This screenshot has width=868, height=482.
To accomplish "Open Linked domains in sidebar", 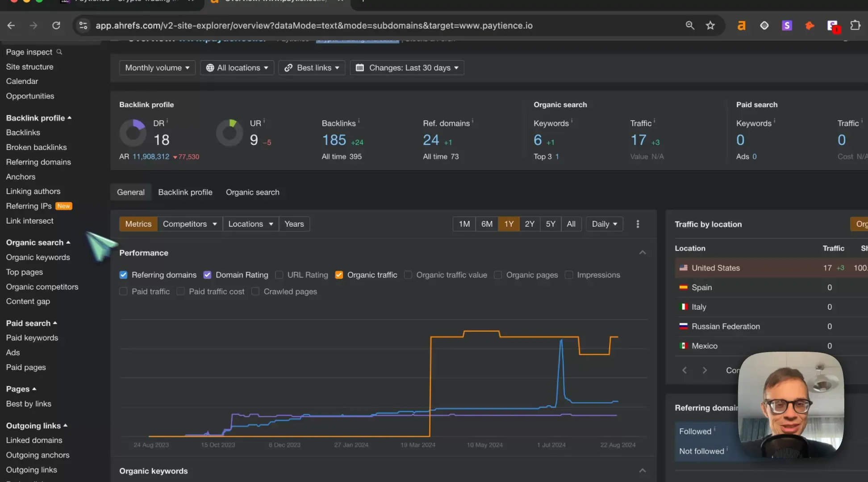I will point(34,440).
